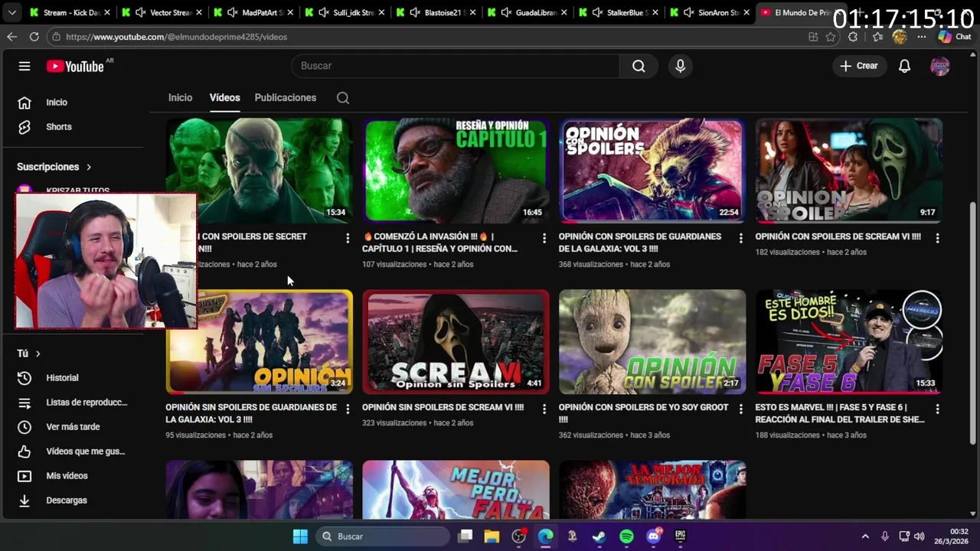
Task: Open the Mejor pero falta Thor thumbnail
Action: pyautogui.click(x=456, y=491)
